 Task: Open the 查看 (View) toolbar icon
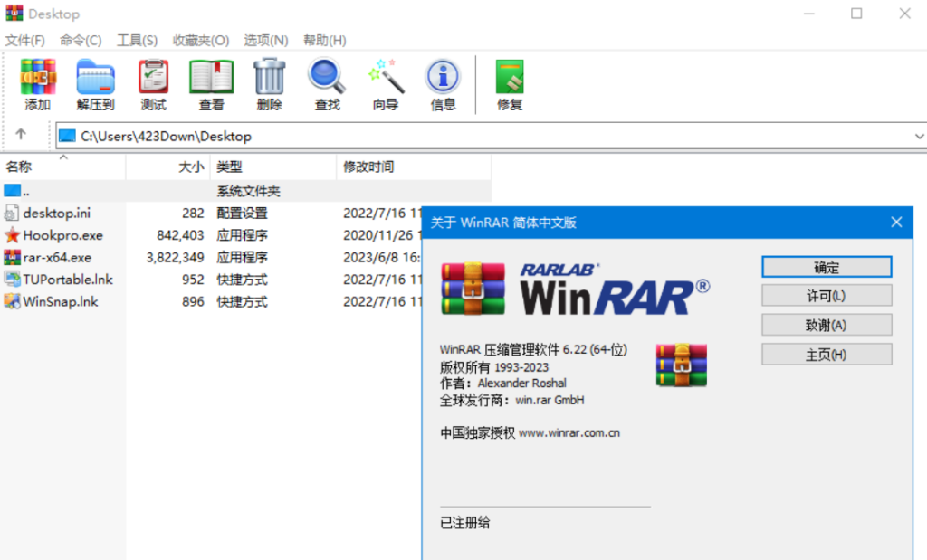[x=211, y=78]
